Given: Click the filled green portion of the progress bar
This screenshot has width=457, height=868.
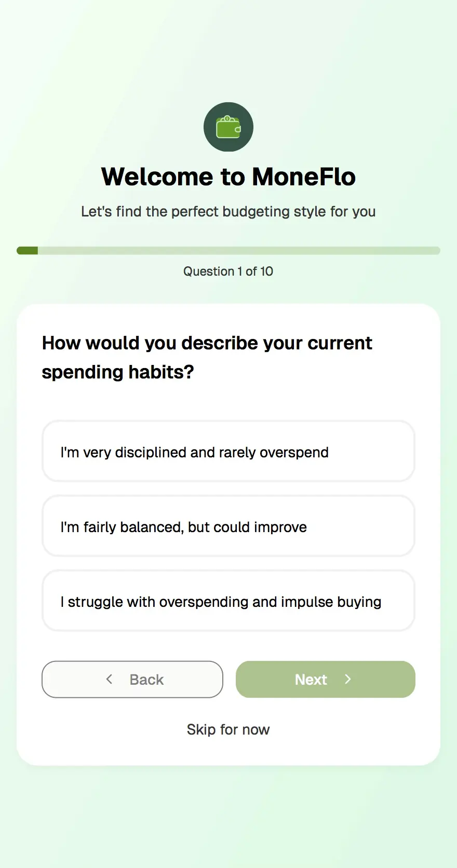Looking at the screenshot, I should (x=27, y=250).
